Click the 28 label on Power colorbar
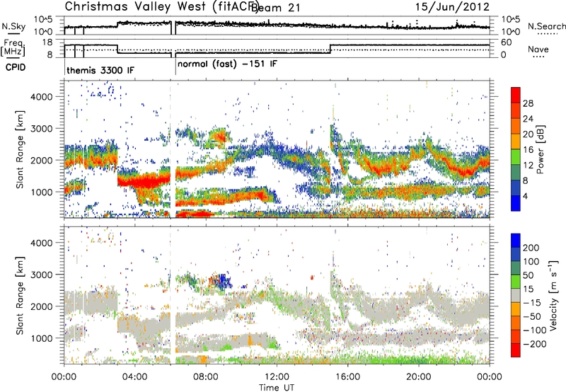Image resolution: width=566 pixels, height=392 pixels. pos(528,103)
